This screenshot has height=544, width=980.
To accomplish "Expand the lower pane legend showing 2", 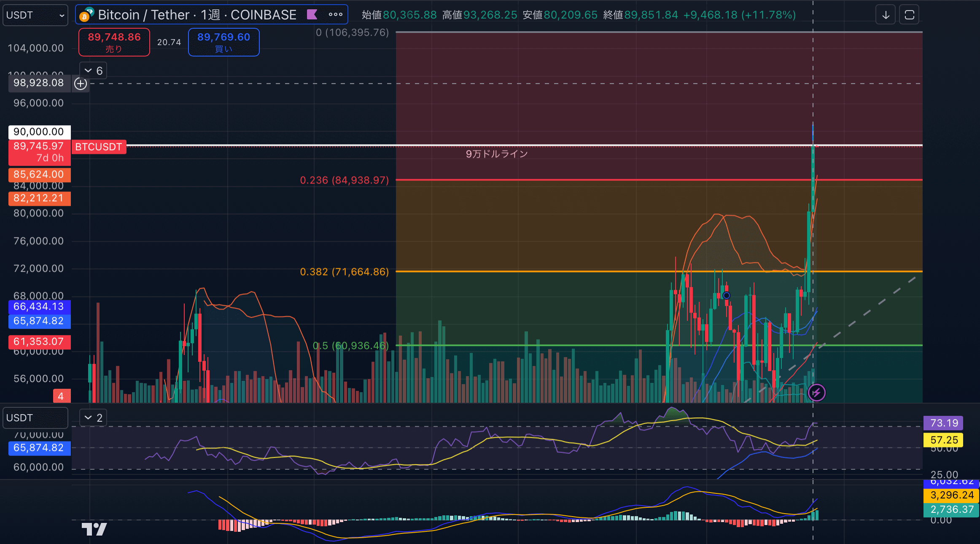I will (93, 417).
